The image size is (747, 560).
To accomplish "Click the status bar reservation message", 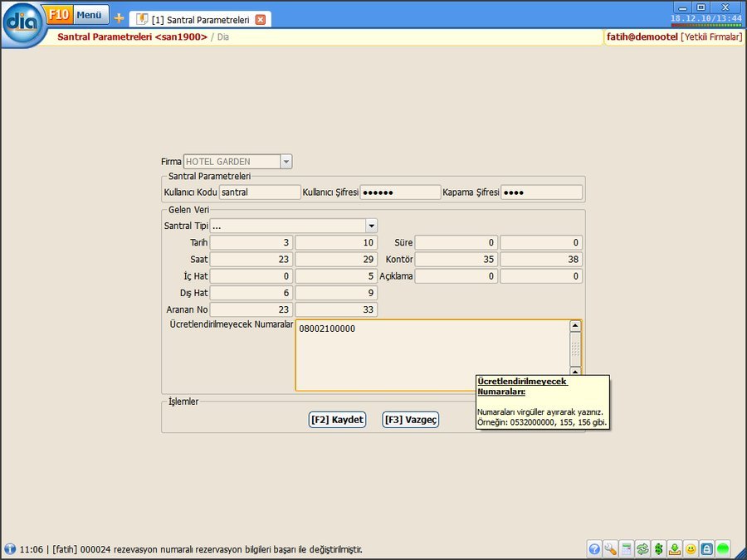I will point(191,549).
